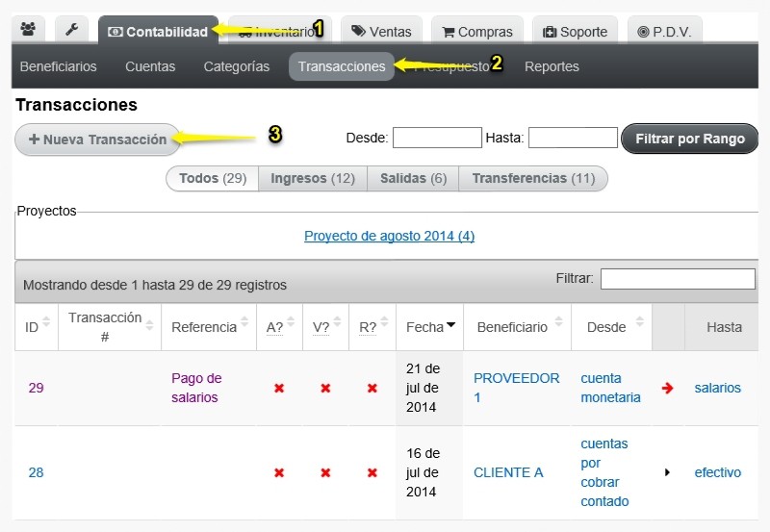Screen dimensions: 770x532
Task: Toggle V? red X in row 28
Action: 325,472
